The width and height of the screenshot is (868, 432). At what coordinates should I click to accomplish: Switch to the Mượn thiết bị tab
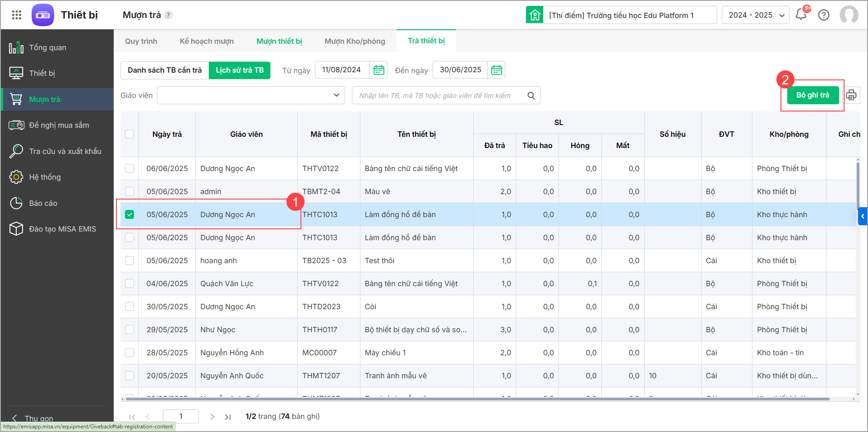[279, 41]
